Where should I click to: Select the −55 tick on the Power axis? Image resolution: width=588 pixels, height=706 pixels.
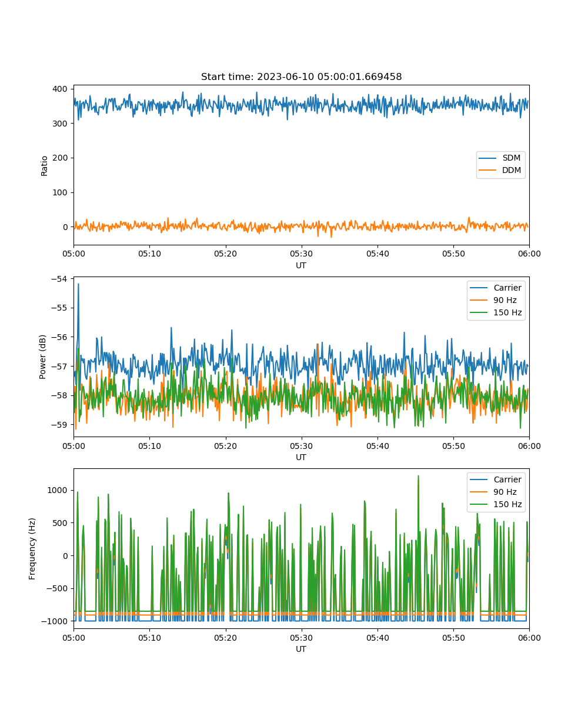click(60, 308)
